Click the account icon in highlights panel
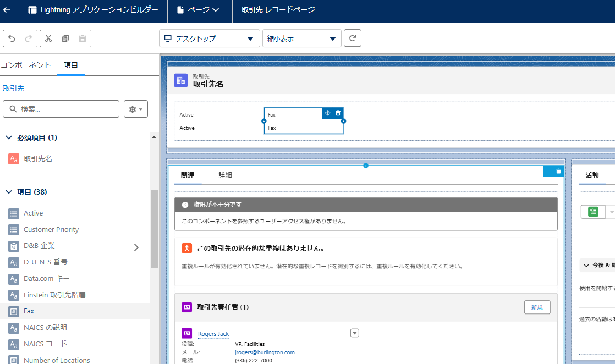This screenshot has width=615, height=364. click(181, 80)
